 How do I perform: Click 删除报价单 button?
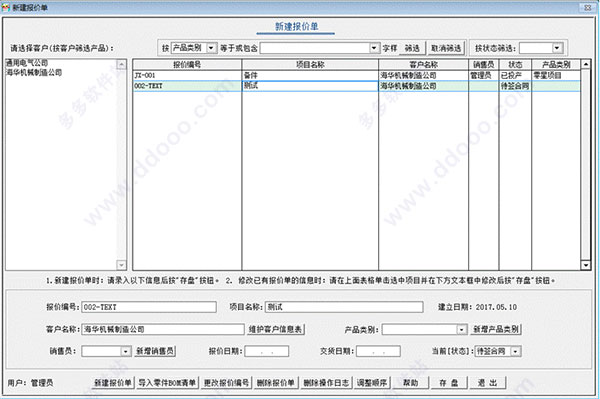point(275,383)
